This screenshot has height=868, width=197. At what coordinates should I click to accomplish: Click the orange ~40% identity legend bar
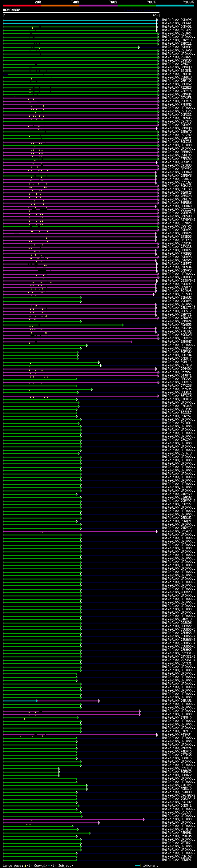tap(60, 6)
